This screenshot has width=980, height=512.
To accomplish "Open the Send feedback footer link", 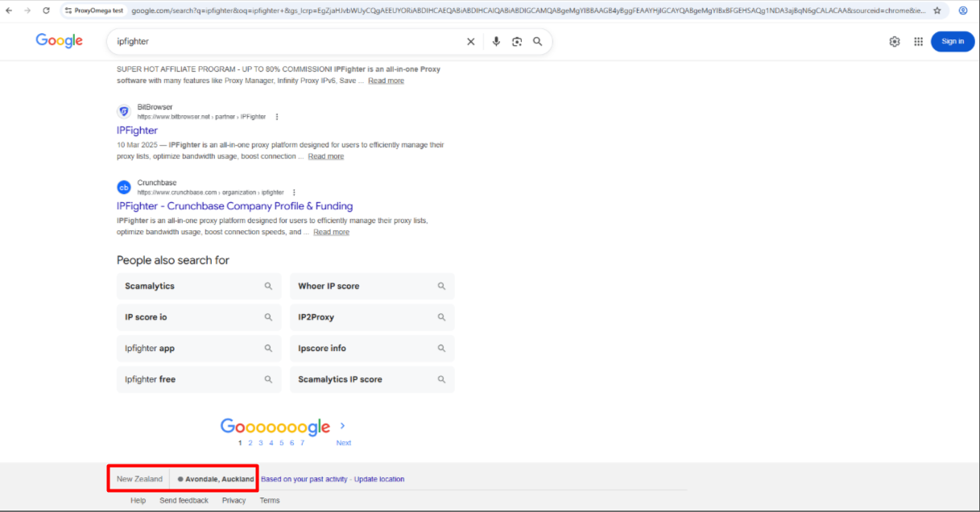I will coord(184,501).
